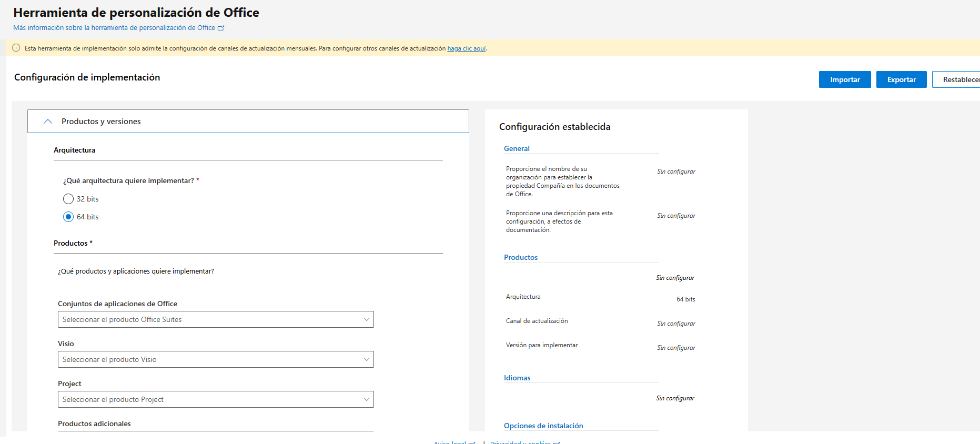Open the Project product dropdown
This screenshot has width=980, height=444.
pyautogui.click(x=216, y=399)
